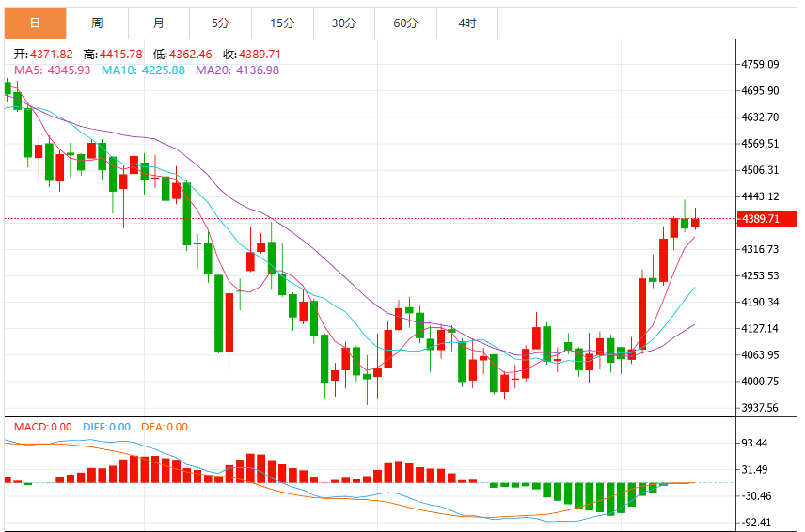Open the 15分 chart tab
Screen dimensions: 805x532
coord(282,23)
